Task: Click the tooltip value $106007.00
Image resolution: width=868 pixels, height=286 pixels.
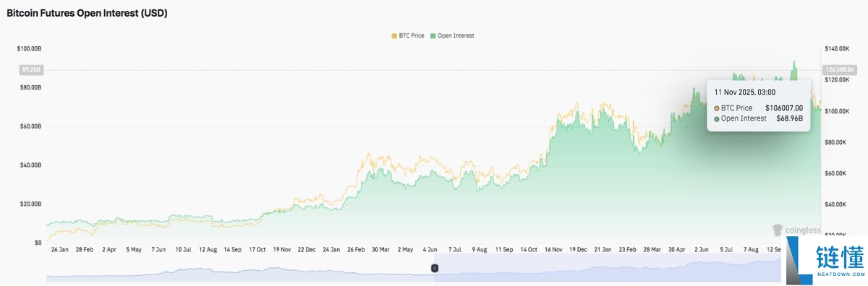Action: tap(784, 108)
